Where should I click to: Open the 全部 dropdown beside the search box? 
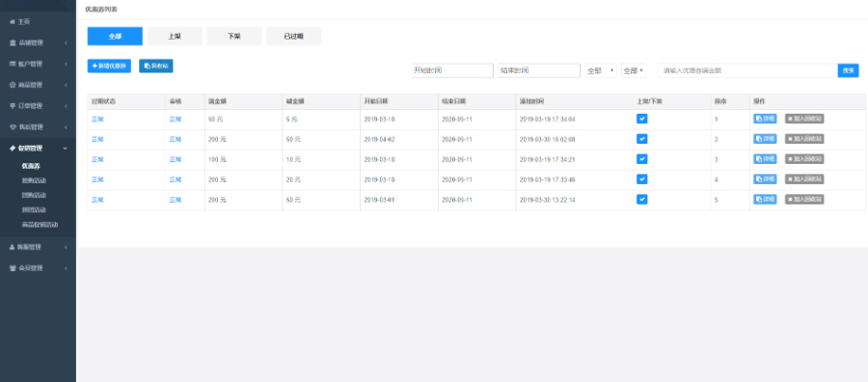(x=634, y=70)
